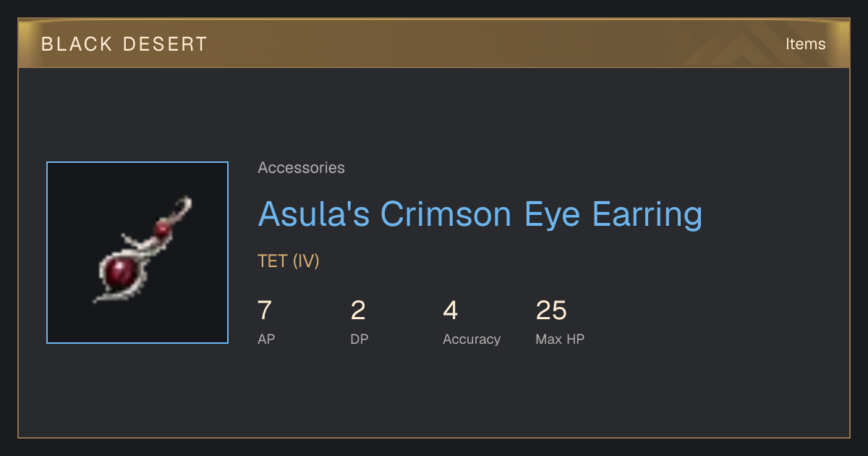Select the DP value 2

pyautogui.click(x=358, y=311)
